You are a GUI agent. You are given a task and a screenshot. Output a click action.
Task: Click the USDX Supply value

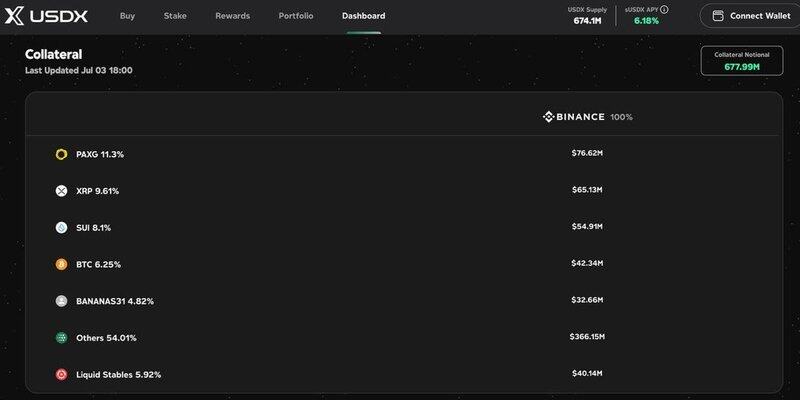click(x=587, y=20)
